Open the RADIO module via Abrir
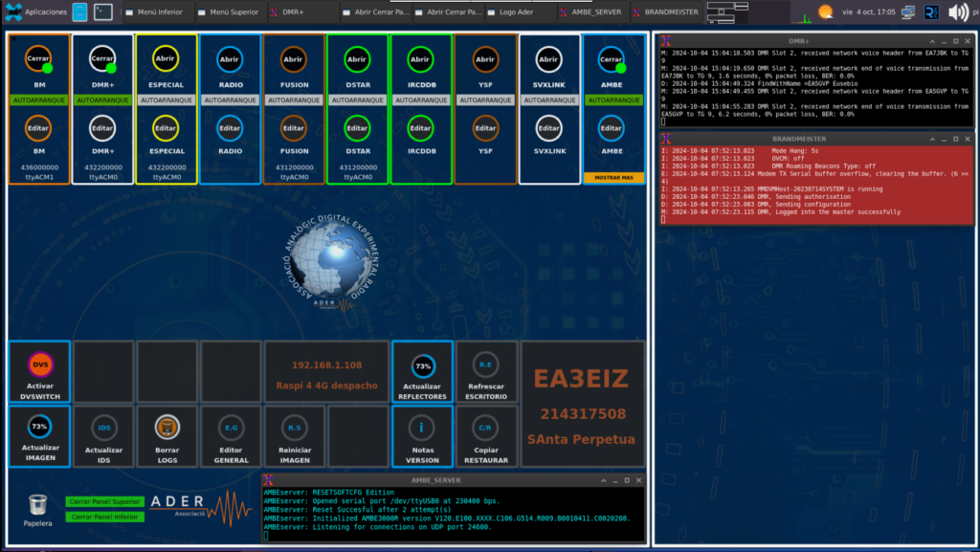 click(230, 59)
